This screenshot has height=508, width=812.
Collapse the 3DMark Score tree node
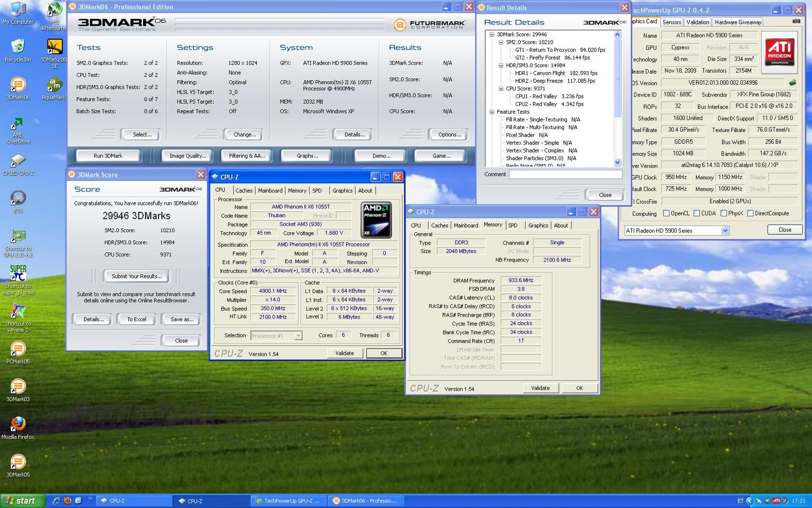point(491,35)
